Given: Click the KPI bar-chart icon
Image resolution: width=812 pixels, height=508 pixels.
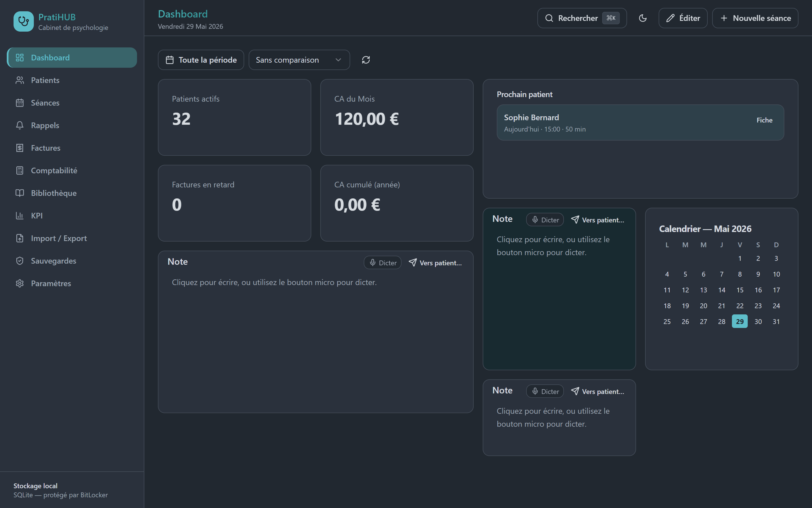Looking at the screenshot, I should [20, 215].
